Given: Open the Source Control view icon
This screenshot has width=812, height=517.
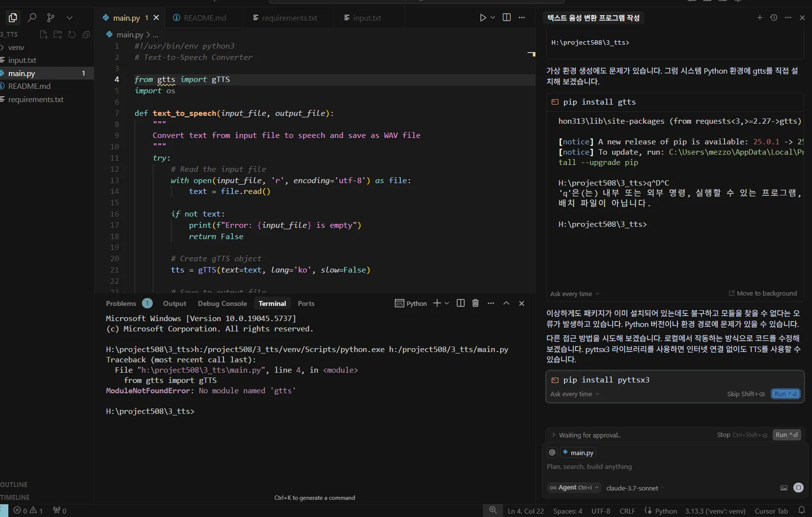Looking at the screenshot, I should tap(51, 18).
